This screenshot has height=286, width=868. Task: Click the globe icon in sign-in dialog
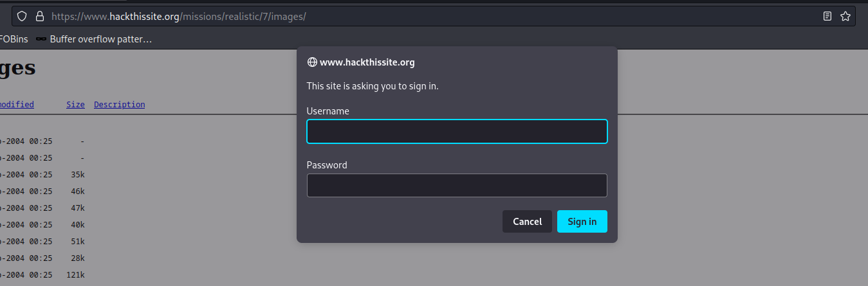click(x=312, y=62)
